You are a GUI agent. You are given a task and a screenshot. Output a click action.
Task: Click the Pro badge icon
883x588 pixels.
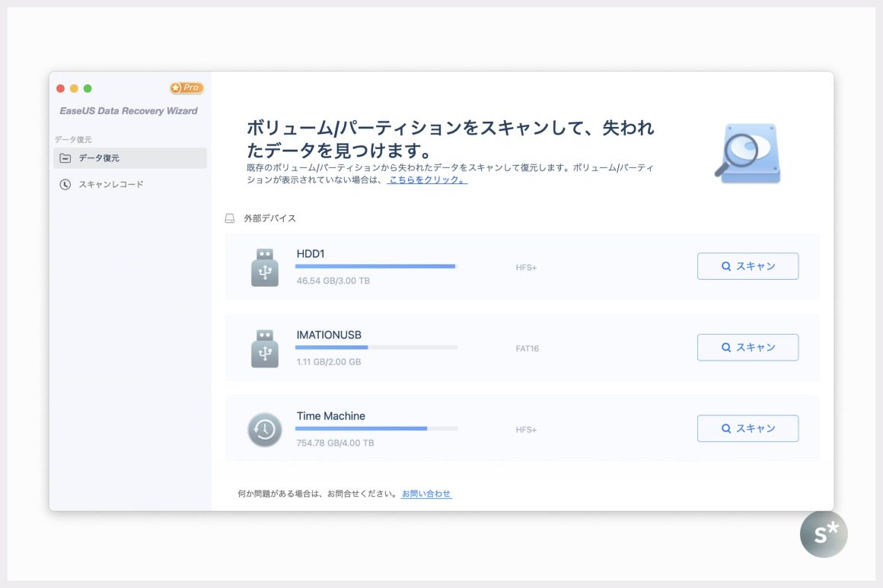click(186, 88)
